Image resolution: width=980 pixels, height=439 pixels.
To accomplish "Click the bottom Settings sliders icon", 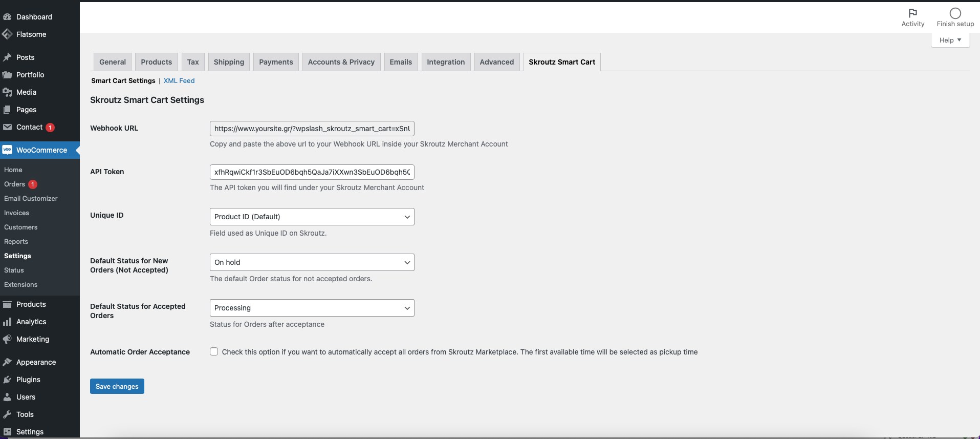I will pos(7,432).
